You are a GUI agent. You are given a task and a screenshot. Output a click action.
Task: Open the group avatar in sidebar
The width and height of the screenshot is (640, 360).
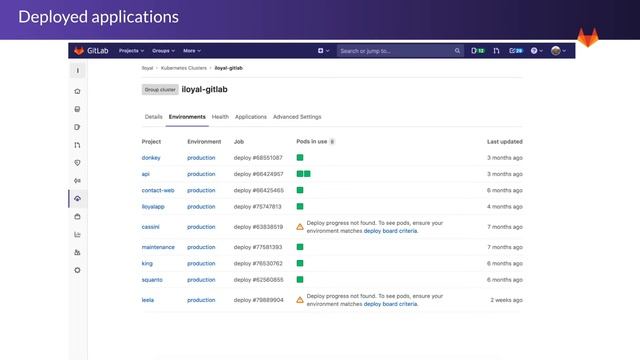pos(78,71)
